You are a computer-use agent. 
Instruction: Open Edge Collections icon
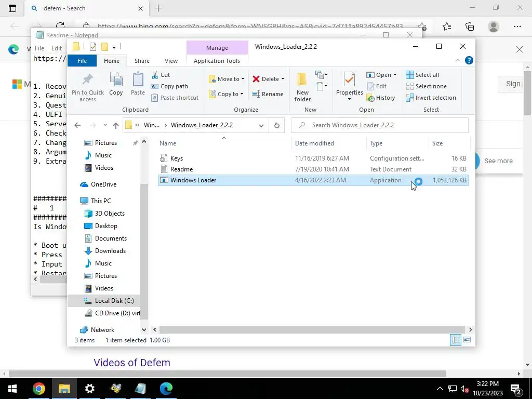click(x=470, y=26)
